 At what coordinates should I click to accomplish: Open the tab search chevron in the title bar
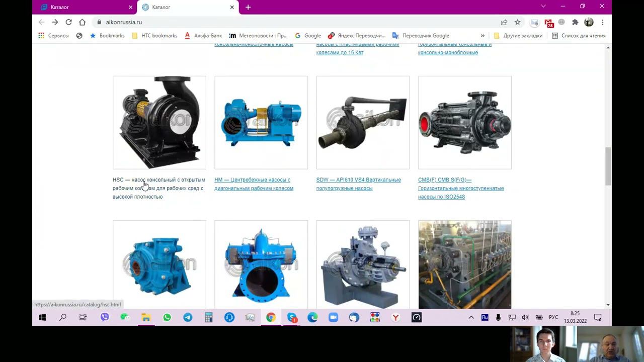coord(543,7)
